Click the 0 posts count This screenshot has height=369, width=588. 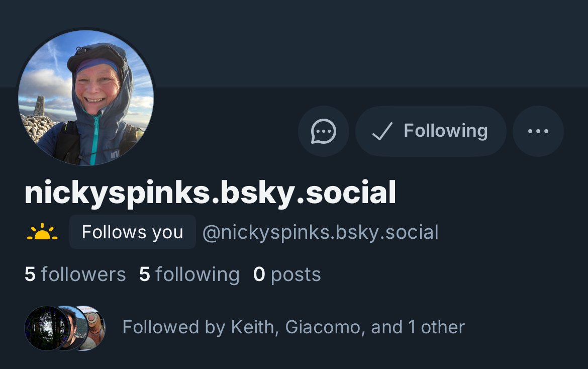point(287,274)
